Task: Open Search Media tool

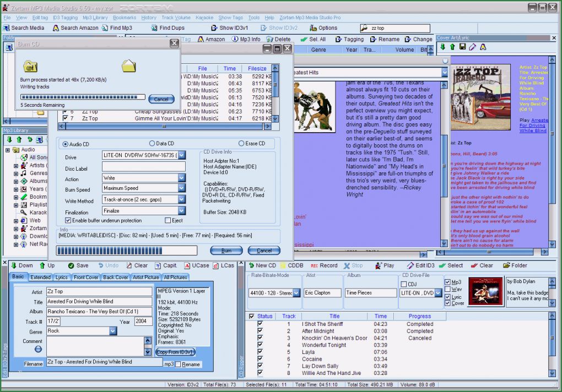Action: [x=24, y=28]
